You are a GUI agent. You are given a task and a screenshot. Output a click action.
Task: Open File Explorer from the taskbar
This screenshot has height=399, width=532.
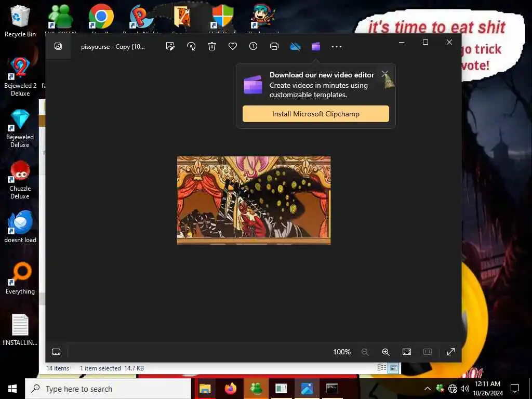[x=205, y=389]
